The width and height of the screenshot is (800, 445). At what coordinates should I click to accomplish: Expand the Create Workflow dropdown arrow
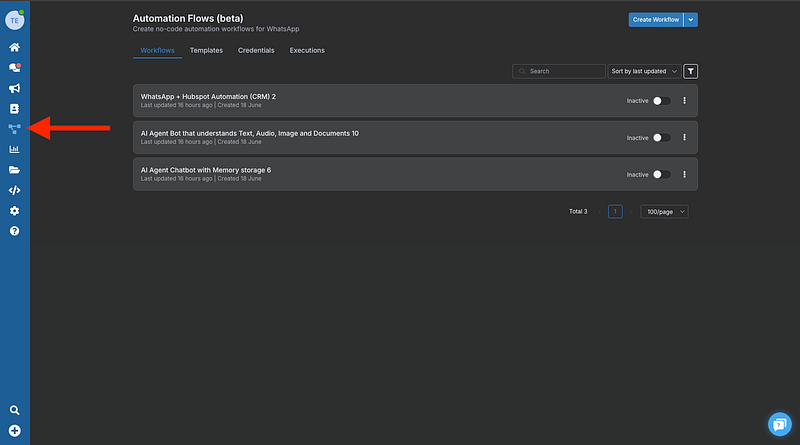[691, 19]
